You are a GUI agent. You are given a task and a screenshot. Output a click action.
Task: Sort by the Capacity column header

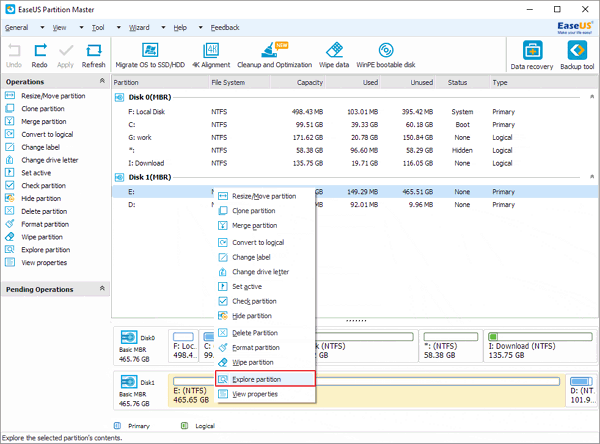pos(298,82)
